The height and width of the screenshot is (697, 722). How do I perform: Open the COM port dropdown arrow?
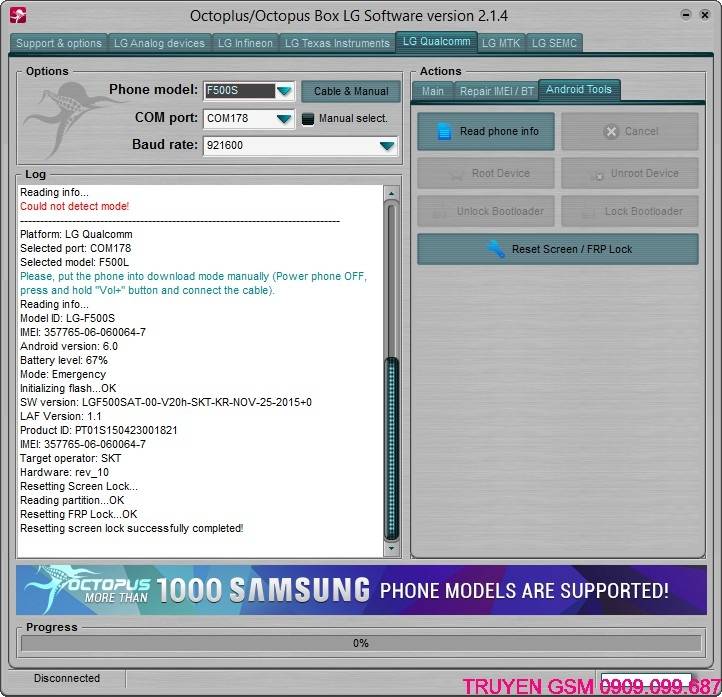point(284,119)
